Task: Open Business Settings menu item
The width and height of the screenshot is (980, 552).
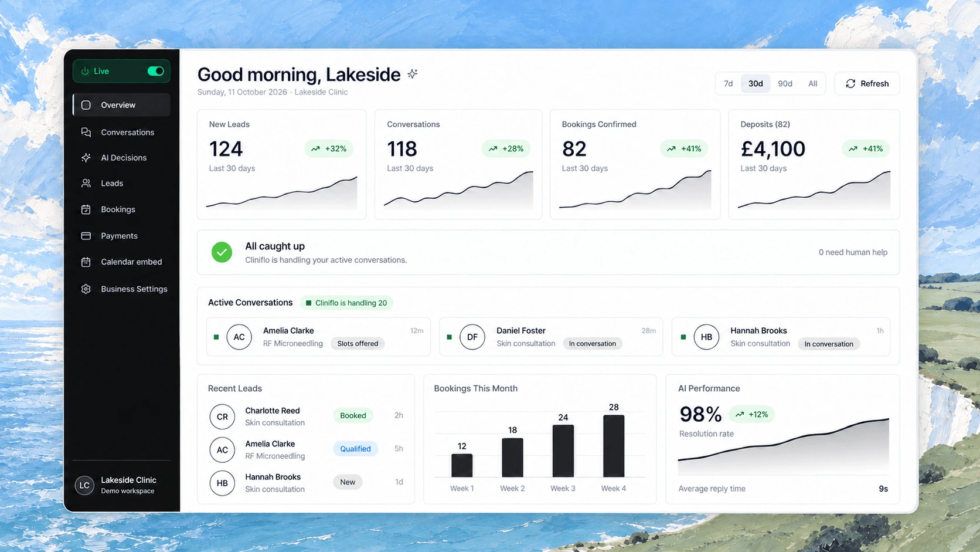Action: click(121, 289)
